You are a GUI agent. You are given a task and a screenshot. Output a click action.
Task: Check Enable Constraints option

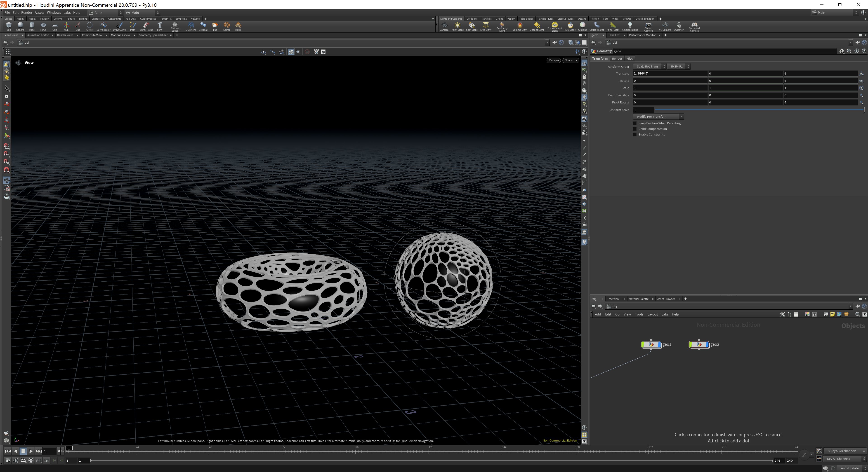[x=635, y=135]
